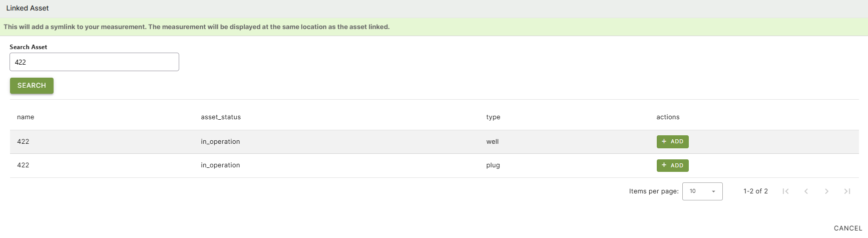Add the 422 plug asset
Image resolution: width=868 pixels, height=238 pixels.
click(672, 165)
